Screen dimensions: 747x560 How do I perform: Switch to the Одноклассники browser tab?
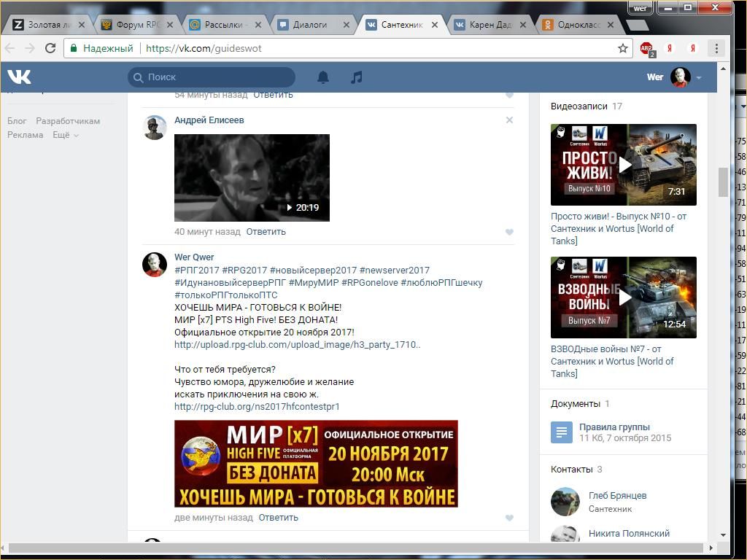coord(578,24)
